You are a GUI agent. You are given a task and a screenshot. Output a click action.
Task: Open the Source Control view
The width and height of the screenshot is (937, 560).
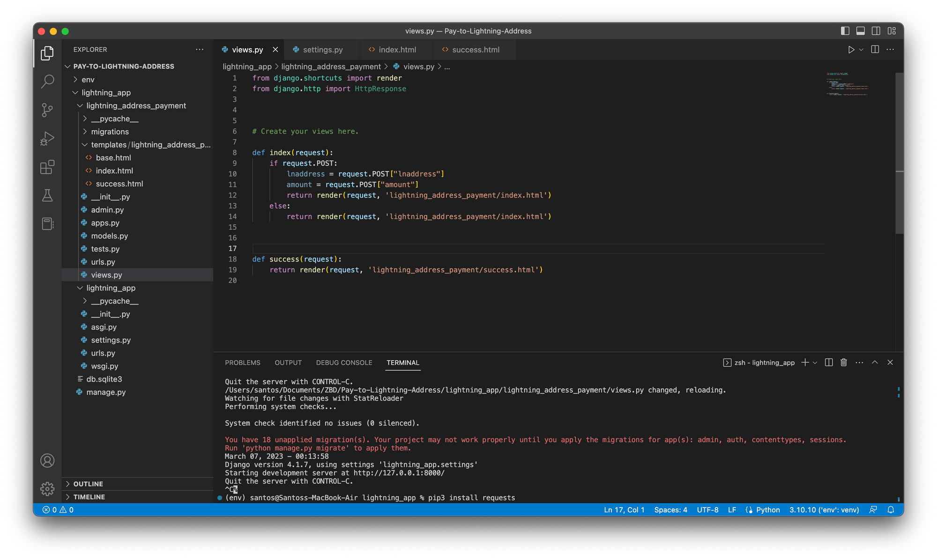[47, 110]
